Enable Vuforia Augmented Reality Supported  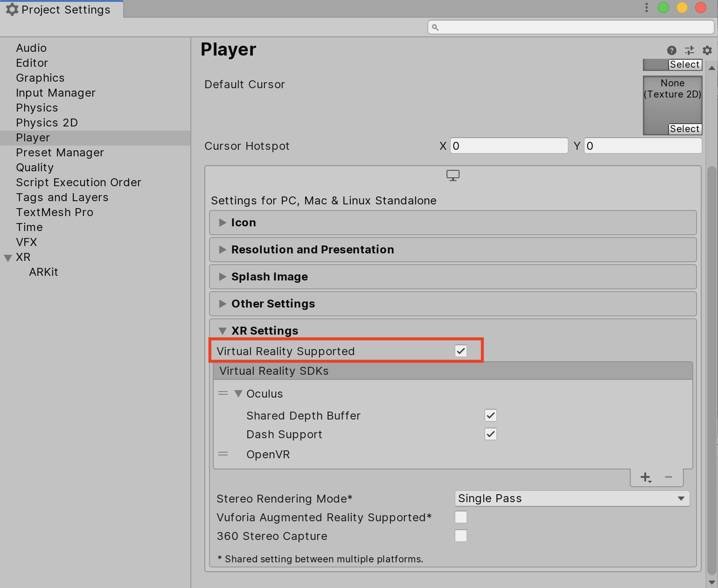click(461, 517)
